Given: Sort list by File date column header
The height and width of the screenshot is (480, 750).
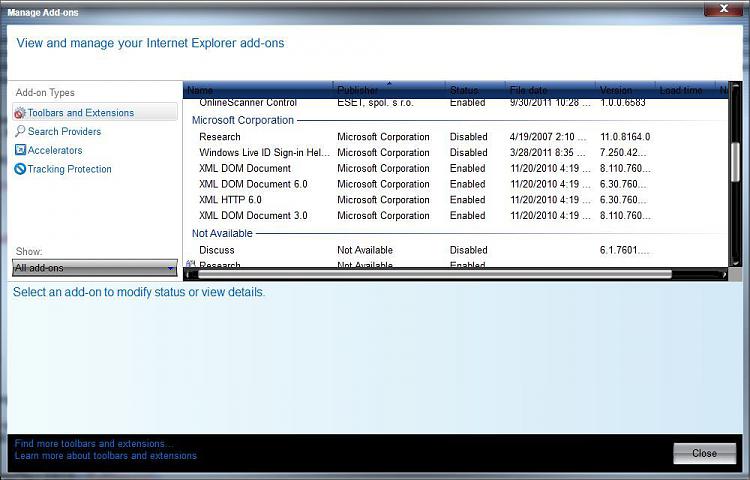Looking at the screenshot, I should [x=550, y=90].
